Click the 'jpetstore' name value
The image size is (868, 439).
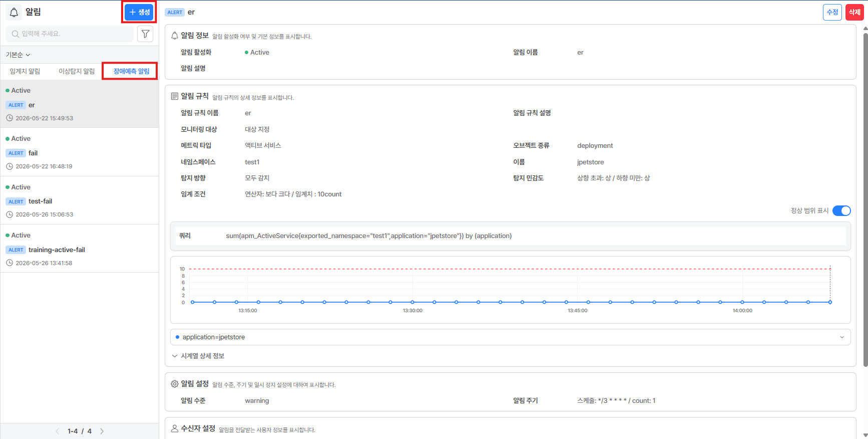coord(590,162)
